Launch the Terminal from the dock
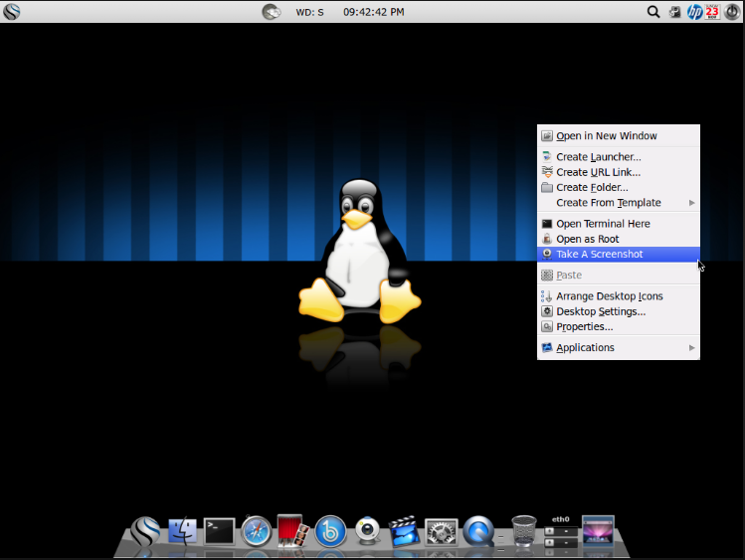The image size is (745, 560). coord(219,530)
